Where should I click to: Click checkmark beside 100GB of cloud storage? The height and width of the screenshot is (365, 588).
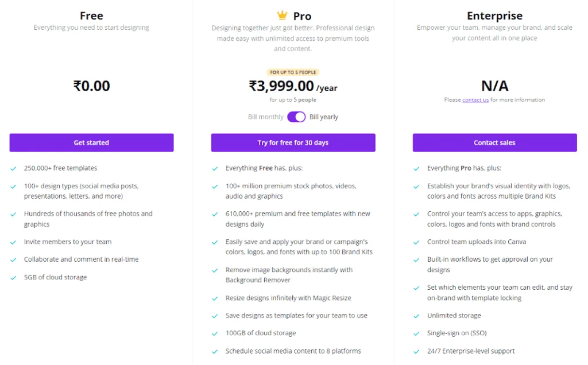pyautogui.click(x=215, y=333)
